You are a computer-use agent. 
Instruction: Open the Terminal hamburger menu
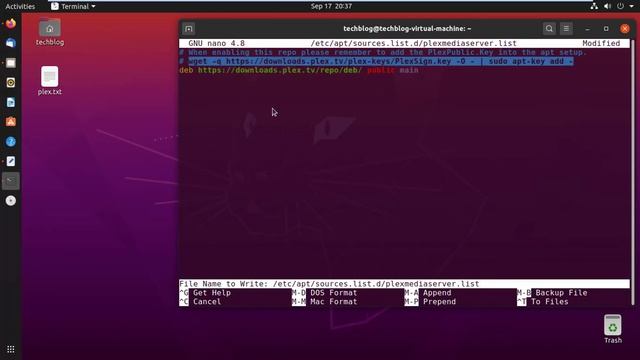coord(566,29)
